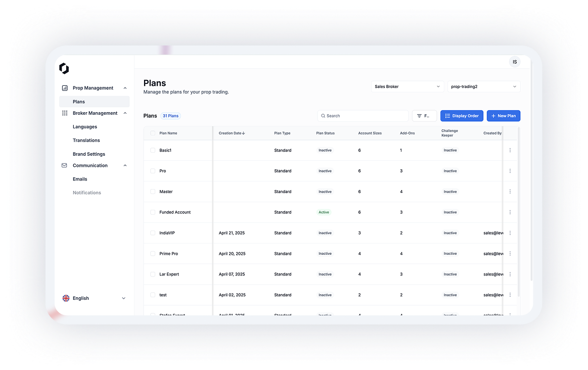Check the Lar Expert plan checkbox
Image resolution: width=588 pixels, height=370 pixels.
[153, 274]
